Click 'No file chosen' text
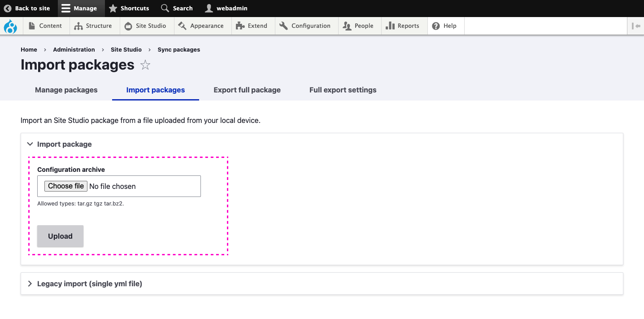 [x=113, y=186]
